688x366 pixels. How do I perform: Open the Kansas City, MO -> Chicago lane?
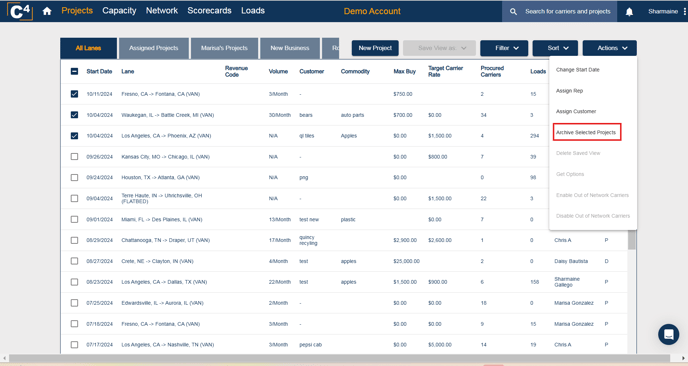coord(165,157)
